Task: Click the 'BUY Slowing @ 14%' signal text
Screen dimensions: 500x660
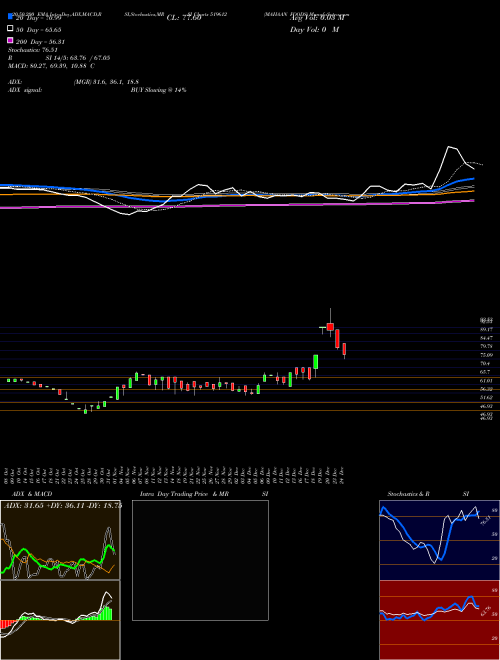Action: (158, 90)
